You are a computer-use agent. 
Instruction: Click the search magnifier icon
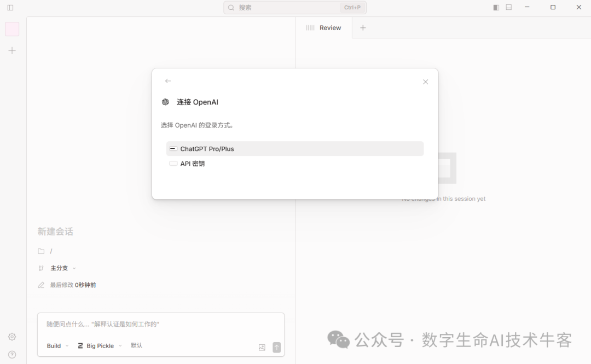coord(231,8)
